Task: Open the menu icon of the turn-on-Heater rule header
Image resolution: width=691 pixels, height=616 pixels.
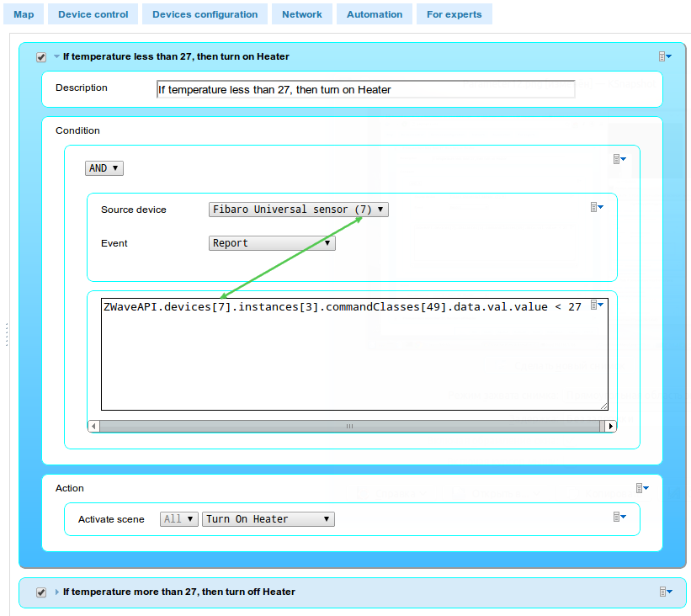Action: coord(664,56)
